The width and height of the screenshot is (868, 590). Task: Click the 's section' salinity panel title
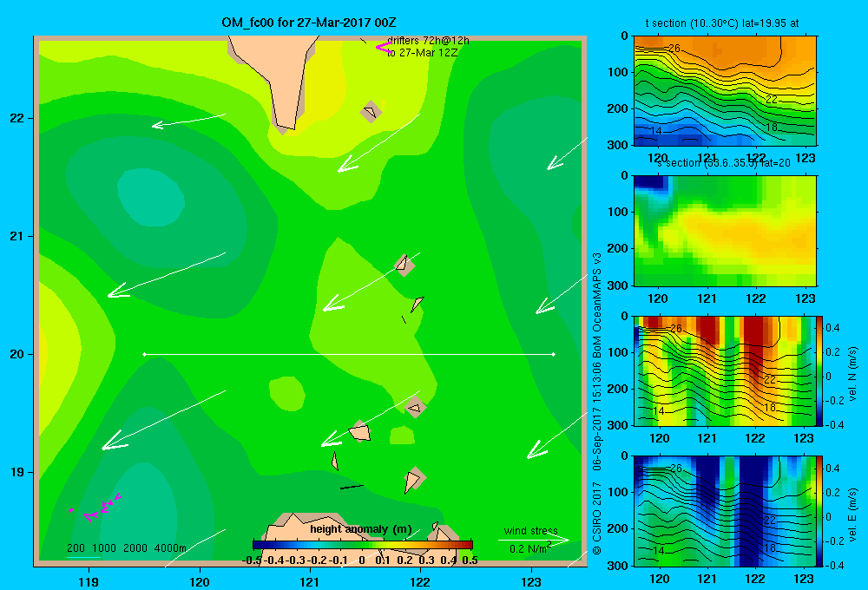click(x=723, y=163)
